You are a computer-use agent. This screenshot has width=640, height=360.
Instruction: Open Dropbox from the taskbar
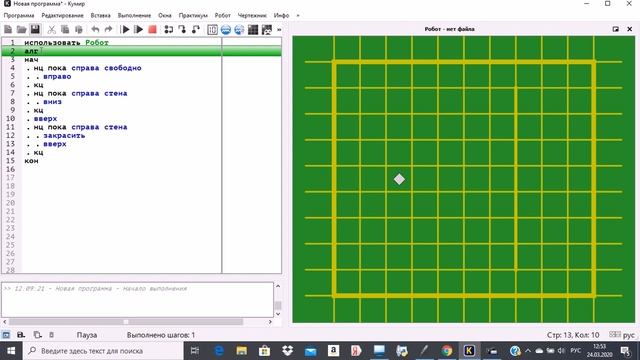(288, 351)
